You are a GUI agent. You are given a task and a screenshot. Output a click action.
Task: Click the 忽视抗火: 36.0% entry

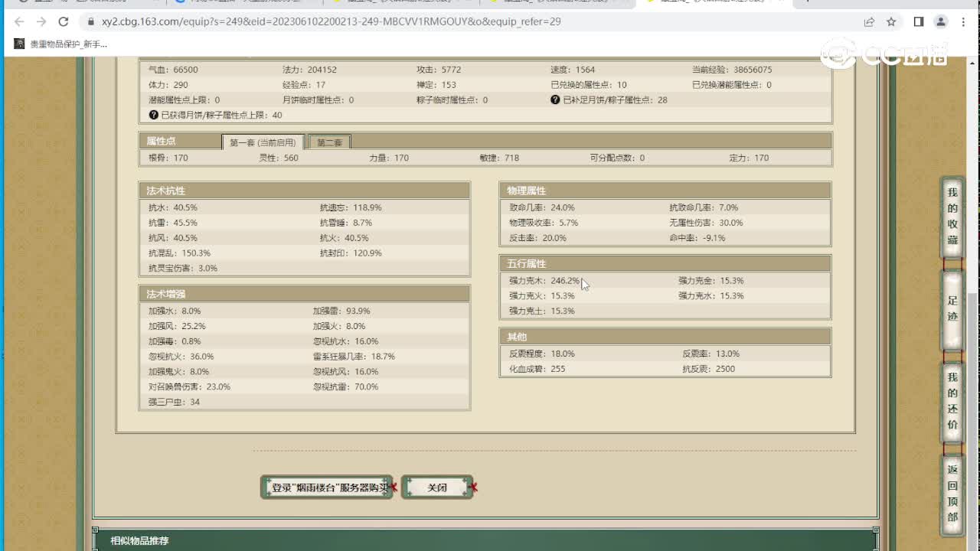pyautogui.click(x=181, y=357)
